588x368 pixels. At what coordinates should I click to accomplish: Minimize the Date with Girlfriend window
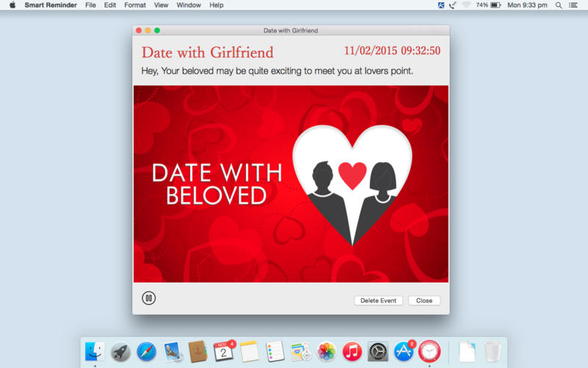tap(148, 30)
